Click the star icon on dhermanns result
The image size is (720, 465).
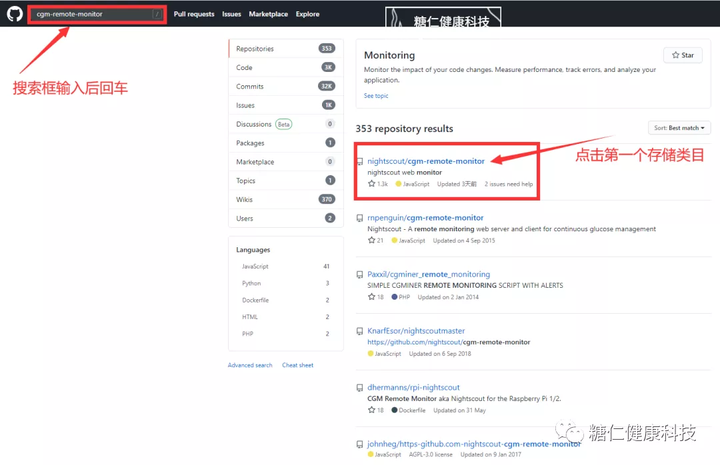[371, 410]
